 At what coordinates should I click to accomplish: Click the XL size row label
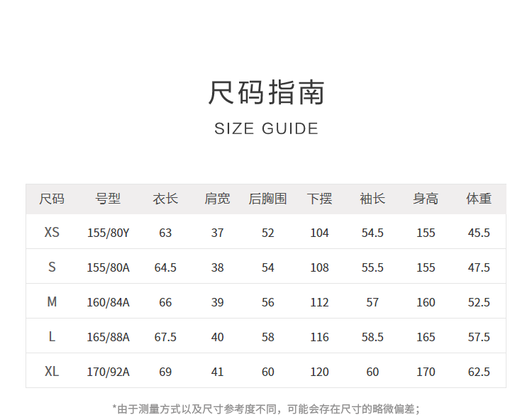[52, 372]
